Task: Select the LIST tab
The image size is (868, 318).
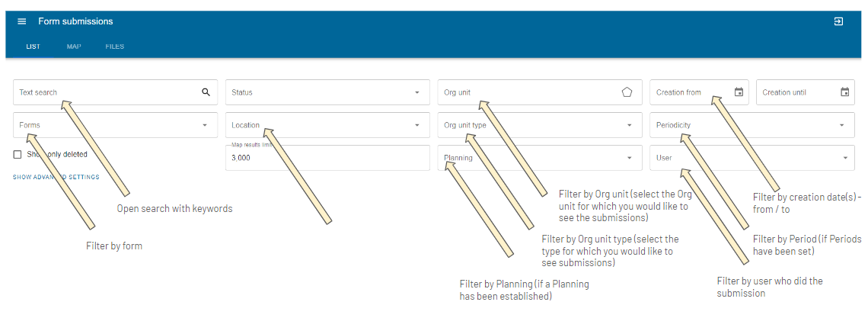Action: [x=33, y=47]
